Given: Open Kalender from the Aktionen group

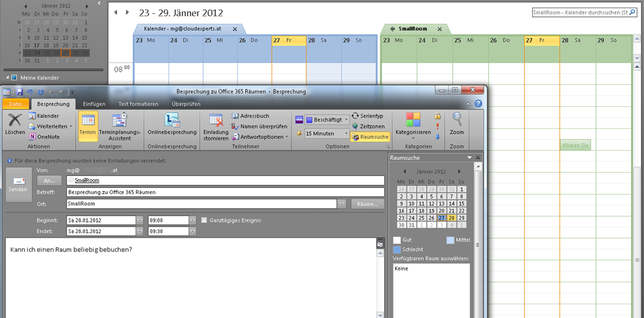Looking at the screenshot, I should 44,116.
